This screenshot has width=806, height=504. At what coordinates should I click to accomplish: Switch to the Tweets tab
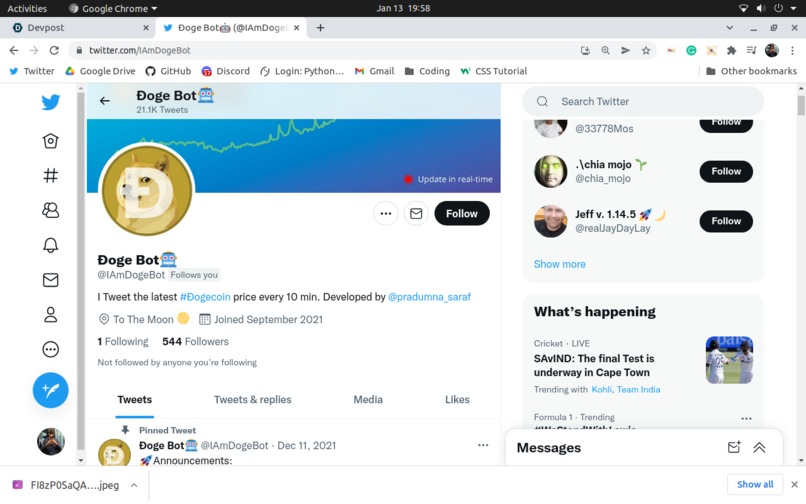pos(135,400)
